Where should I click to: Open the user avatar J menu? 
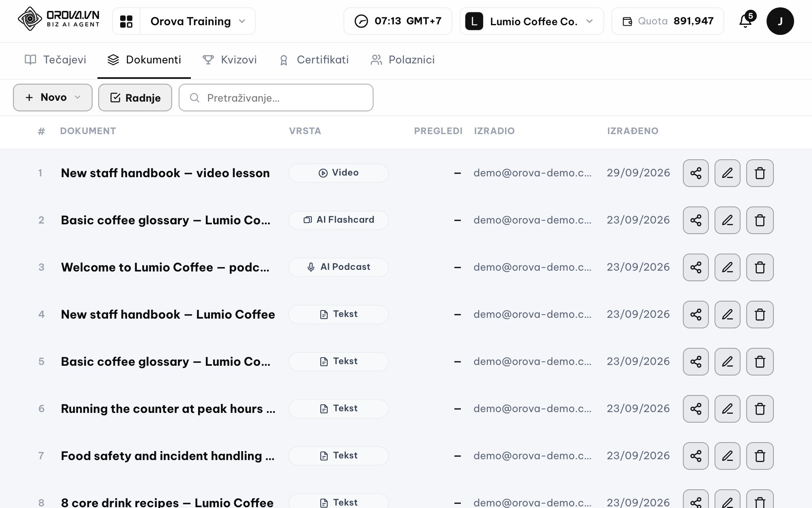(x=780, y=21)
